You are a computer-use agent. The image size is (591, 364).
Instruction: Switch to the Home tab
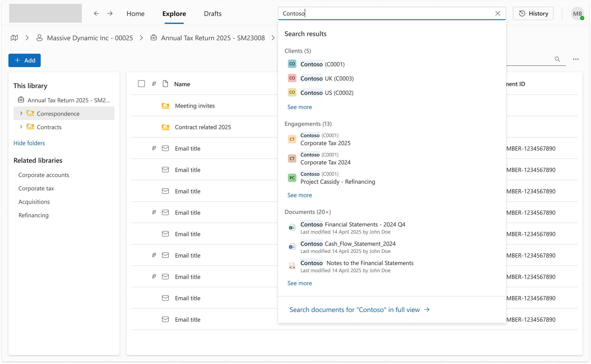pos(135,13)
